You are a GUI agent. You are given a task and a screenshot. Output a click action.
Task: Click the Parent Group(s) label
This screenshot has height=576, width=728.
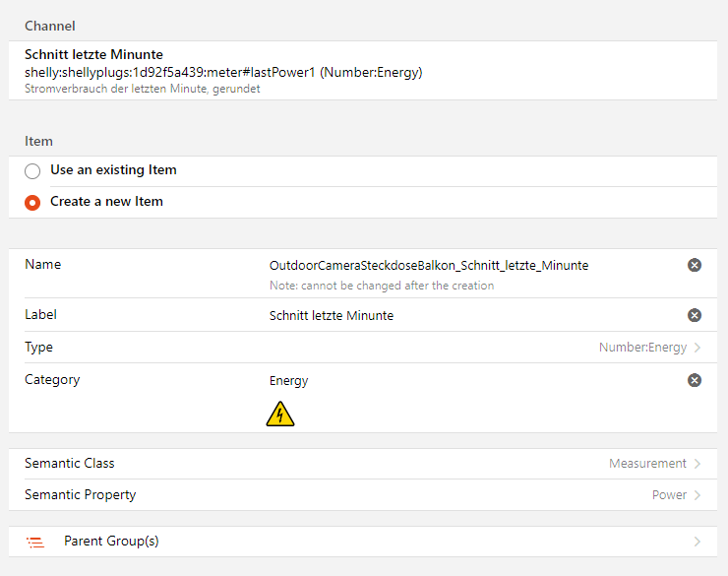111,542
